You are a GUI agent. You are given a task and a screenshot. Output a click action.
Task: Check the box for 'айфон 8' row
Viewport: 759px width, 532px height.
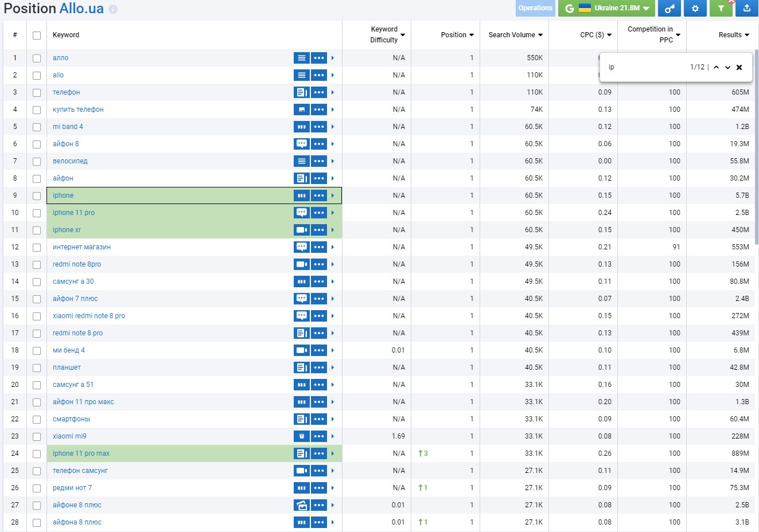pyautogui.click(x=37, y=144)
